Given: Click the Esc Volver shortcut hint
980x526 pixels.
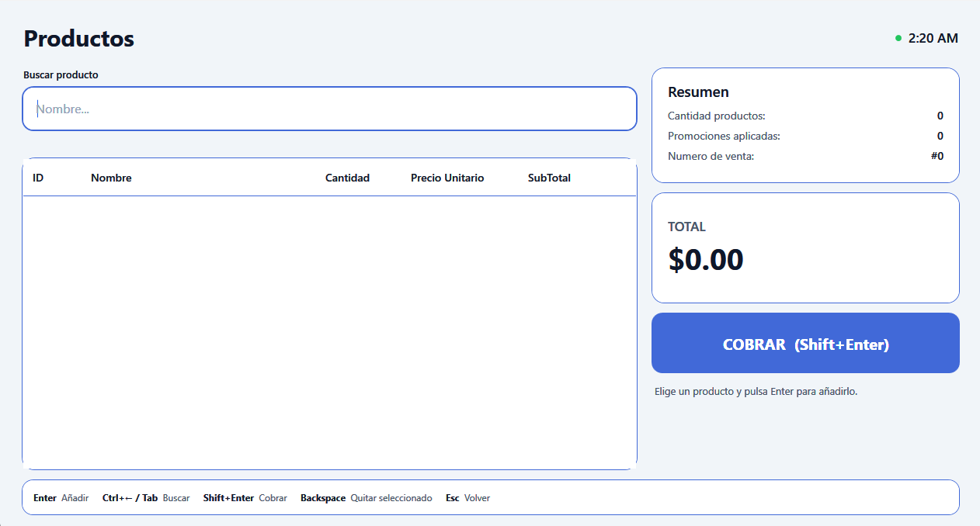Looking at the screenshot, I should tap(468, 498).
